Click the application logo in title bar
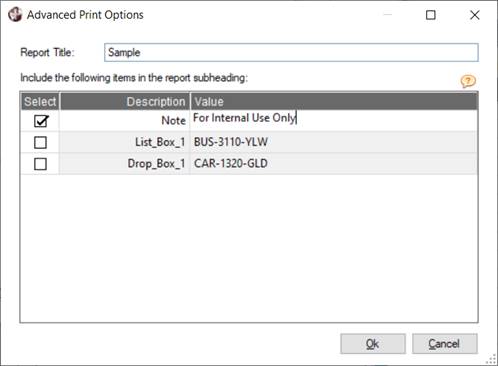This screenshot has height=366, width=498. click(x=15, y=15)
